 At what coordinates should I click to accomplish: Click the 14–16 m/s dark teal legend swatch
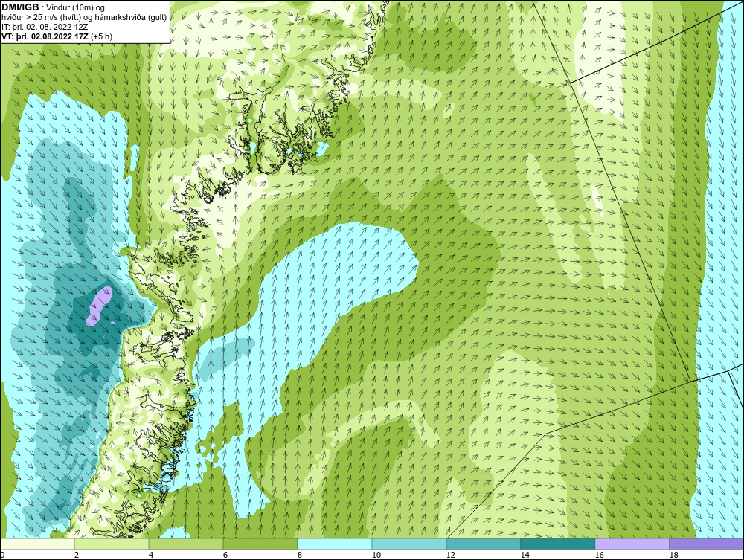(x=557, y=544)
